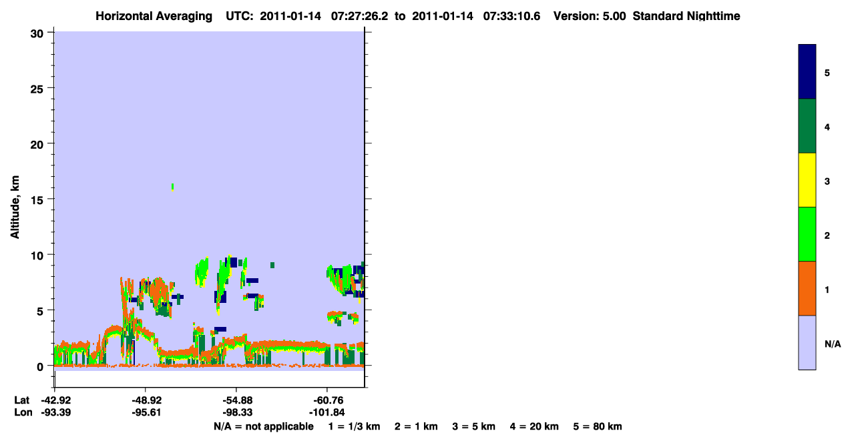This screenshot has width=868, height=445.
Task: Click the latitude value -48.92
Action: click(146, 400)
